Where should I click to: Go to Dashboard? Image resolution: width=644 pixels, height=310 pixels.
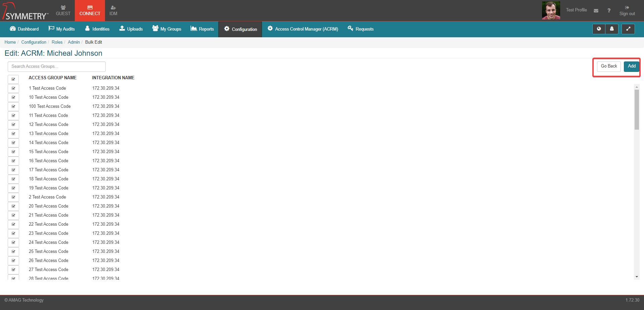coord(24,29)
